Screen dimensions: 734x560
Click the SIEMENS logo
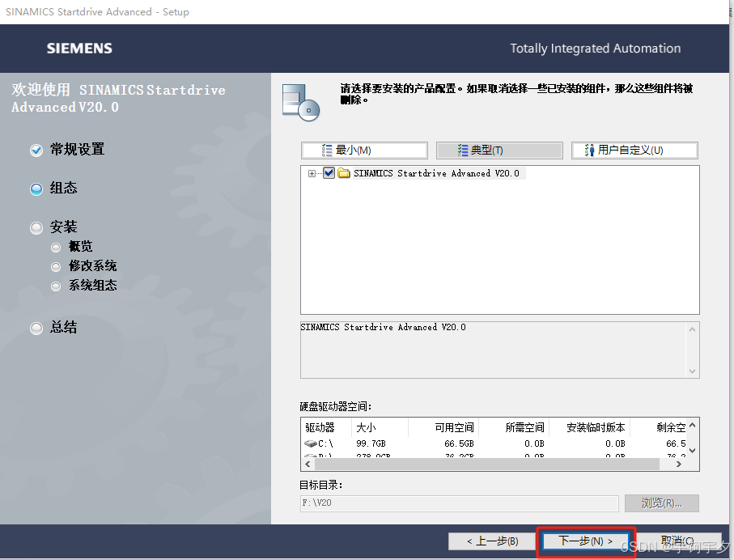[x=79, y=49]
